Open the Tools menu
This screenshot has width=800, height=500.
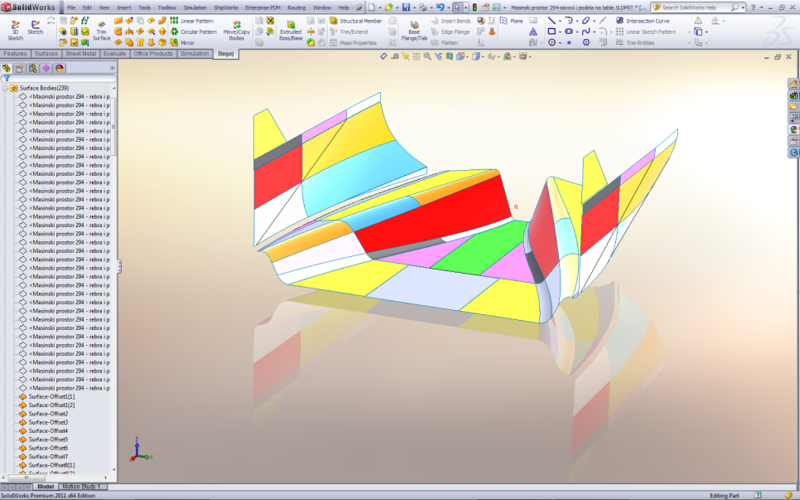click(x=145, y=7)
